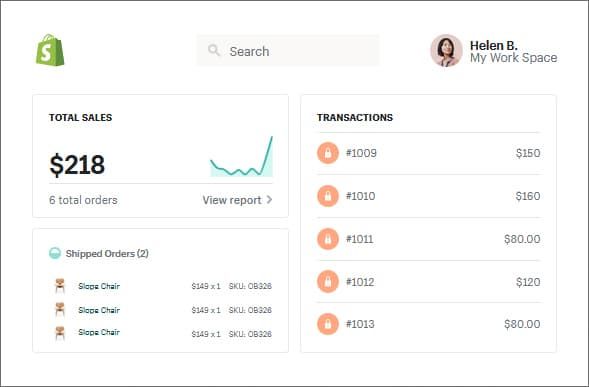
Task: Click the chevron beside View report
Action: 269,200
